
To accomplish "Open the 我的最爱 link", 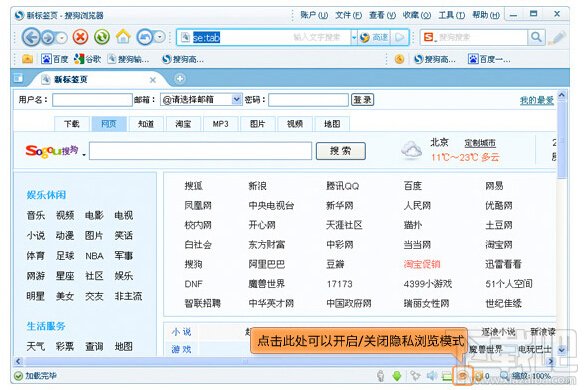I will pos(536,100).
